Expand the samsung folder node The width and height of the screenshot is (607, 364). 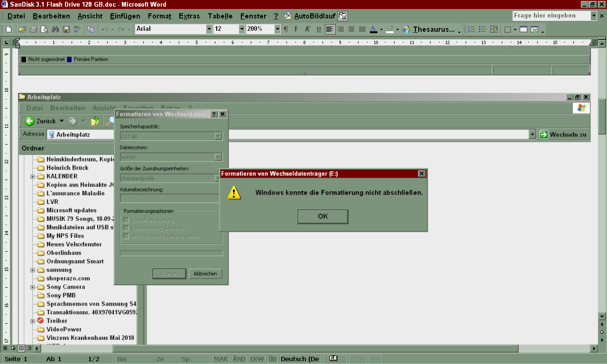(x=33, y=270)
